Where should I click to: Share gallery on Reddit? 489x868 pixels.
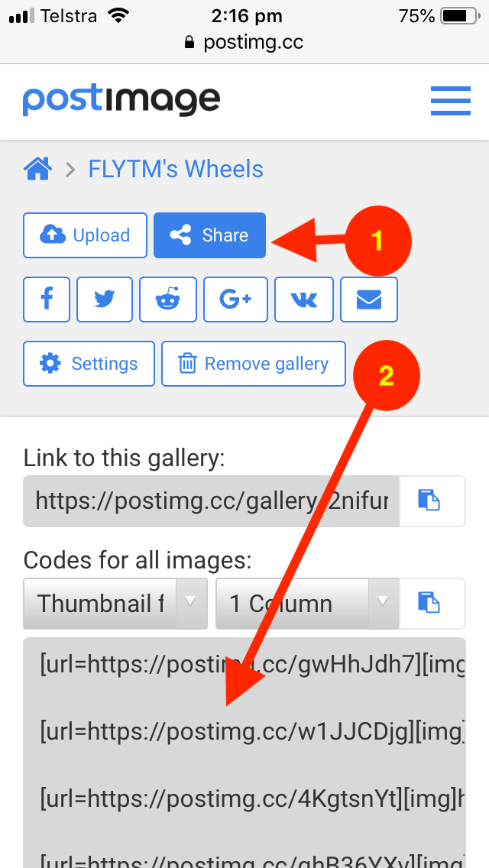click(168, 300)
